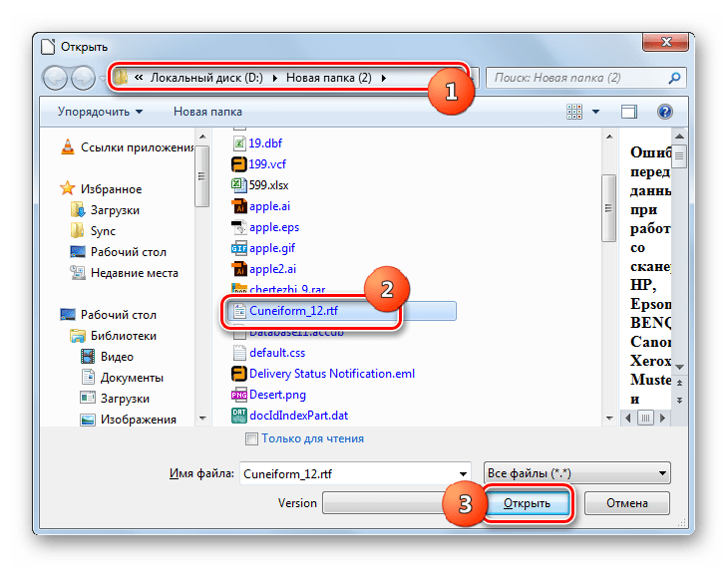This screenshot has width=728, height=568.
Task: Toggle the preview pane icon
Action: coord(629,112)
